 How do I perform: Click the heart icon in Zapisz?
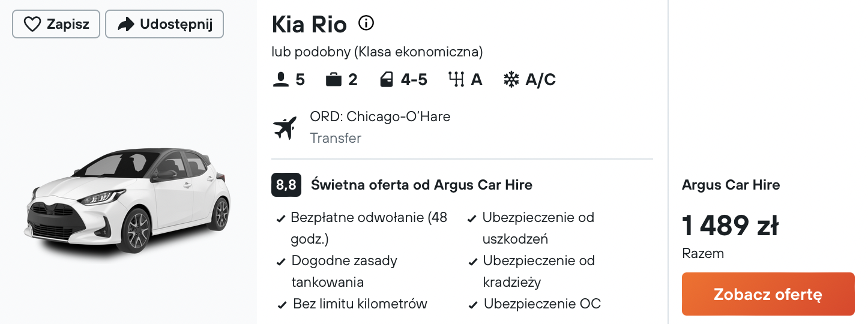[x=31, y=24]
